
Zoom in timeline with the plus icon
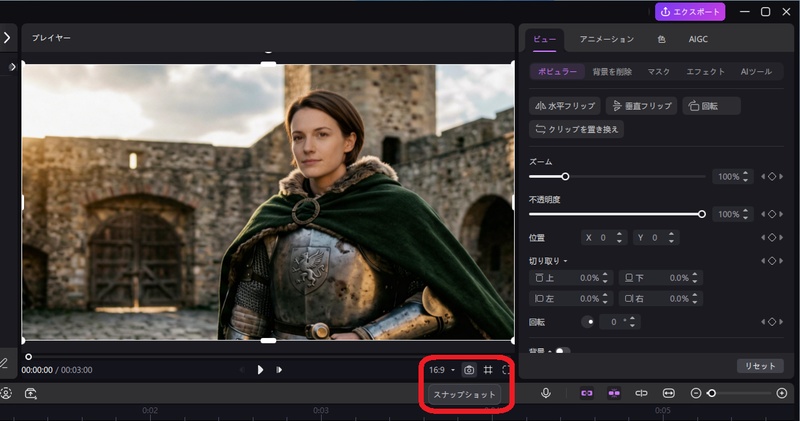(x=782, y=393)
